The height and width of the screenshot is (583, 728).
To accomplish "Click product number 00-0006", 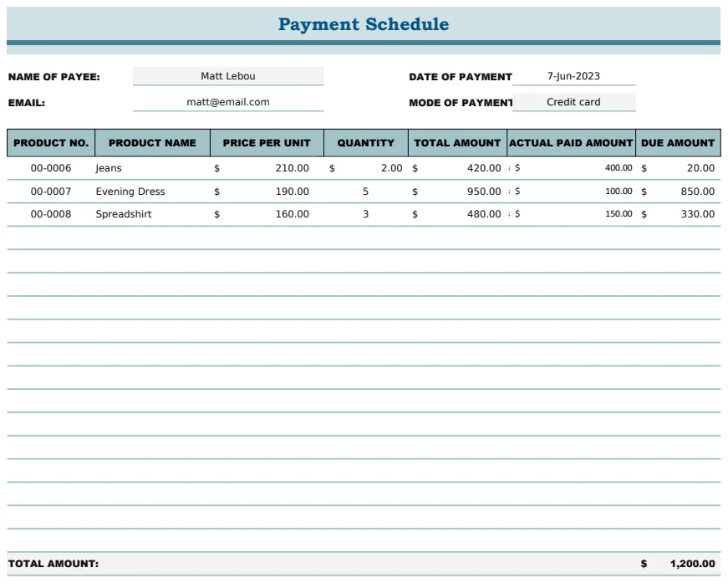I will coord(51,168).
